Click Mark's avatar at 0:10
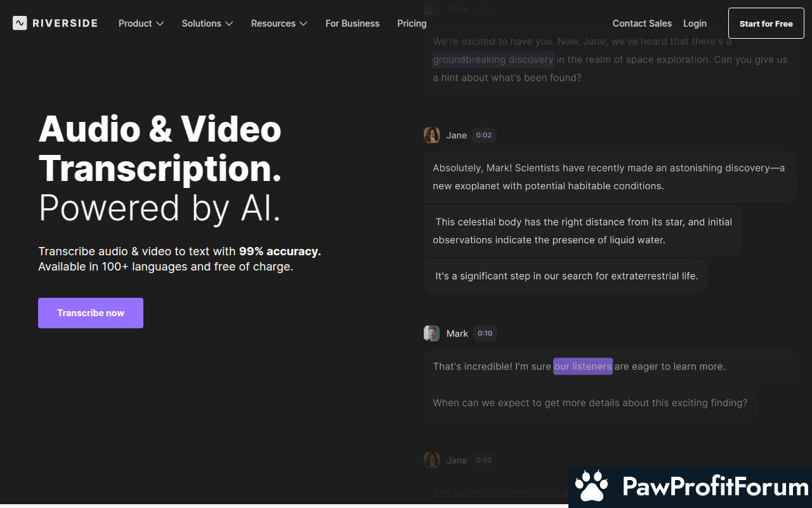This screenshot has height=508, width=812. point(431,333)
